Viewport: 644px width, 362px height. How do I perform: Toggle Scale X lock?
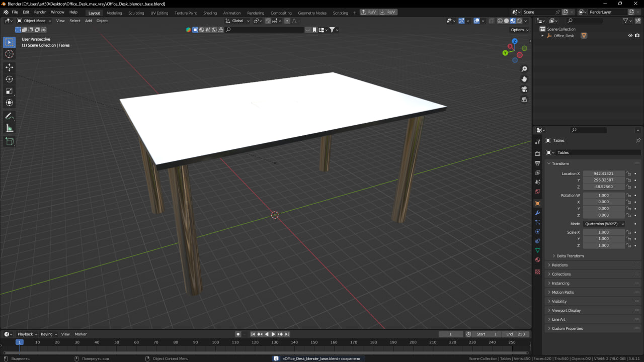point(629,232)
